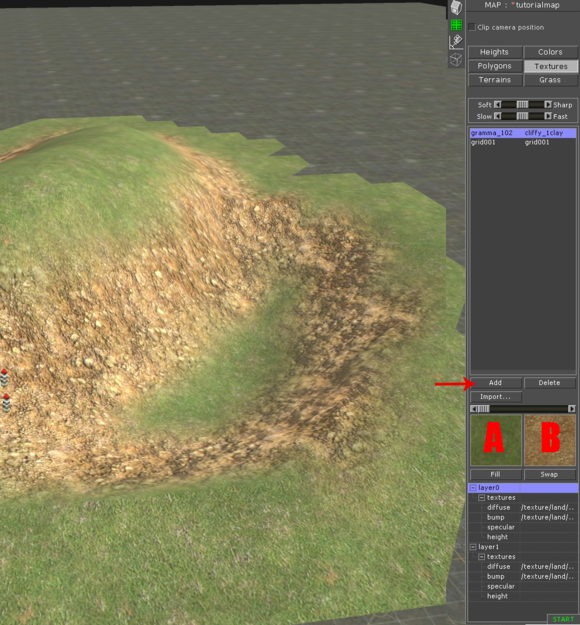Screen dimensions: 580x625
Task: Collapse textures node under layer0
Action: point(482,497)
